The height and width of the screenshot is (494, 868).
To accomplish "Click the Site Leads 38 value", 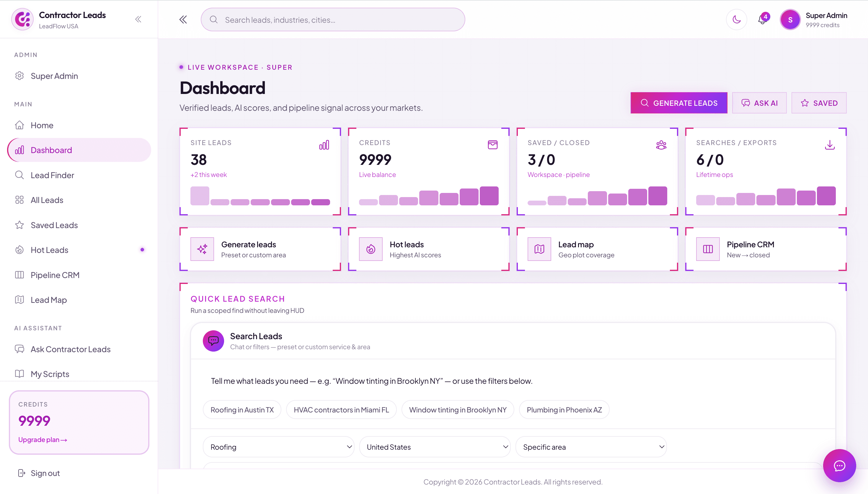I will tap(199, 160).
